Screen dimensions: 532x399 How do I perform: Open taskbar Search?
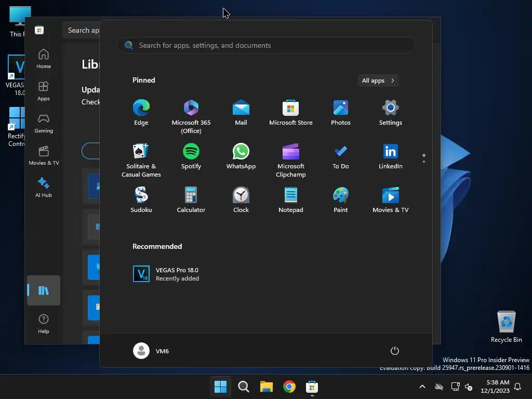pyautogui.click(x=243, y=387)
